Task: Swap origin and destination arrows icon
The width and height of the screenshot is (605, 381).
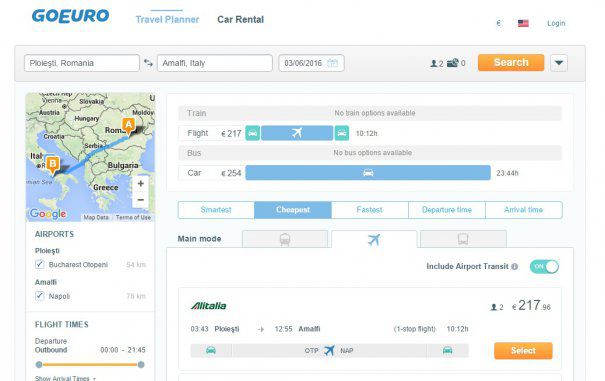Action: [x=148, y=63]
